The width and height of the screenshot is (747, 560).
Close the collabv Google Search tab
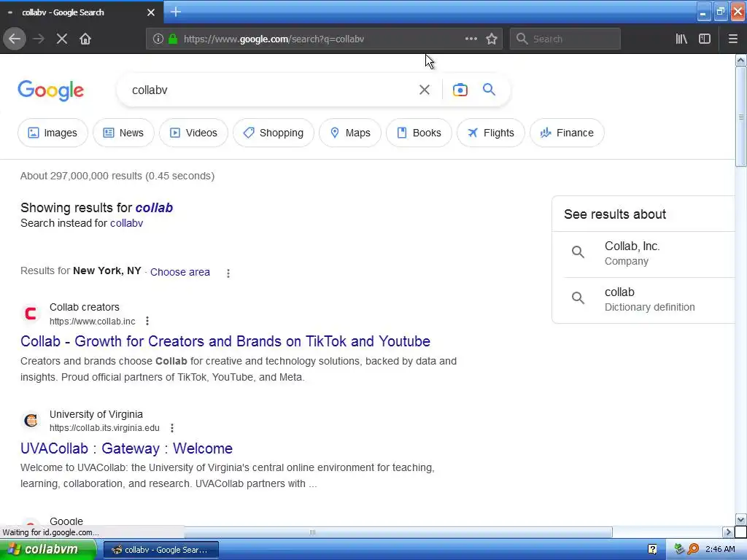click(x=150, y=12)
